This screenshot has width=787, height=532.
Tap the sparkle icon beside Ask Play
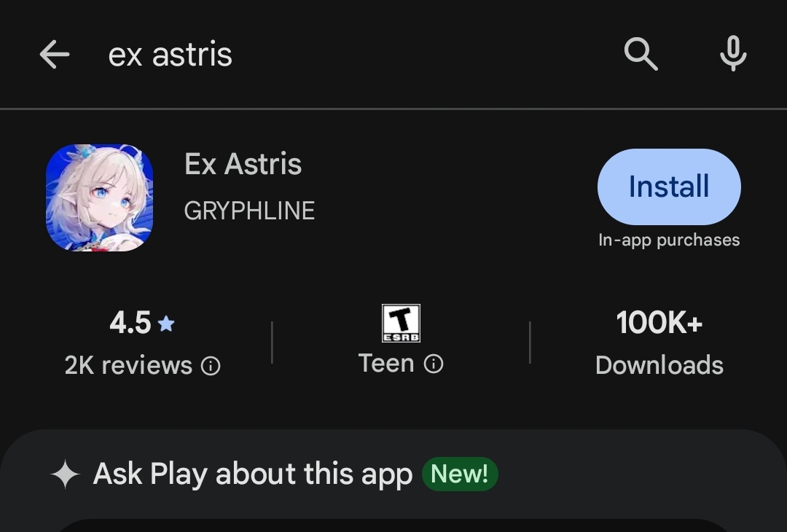coord(65,474)
